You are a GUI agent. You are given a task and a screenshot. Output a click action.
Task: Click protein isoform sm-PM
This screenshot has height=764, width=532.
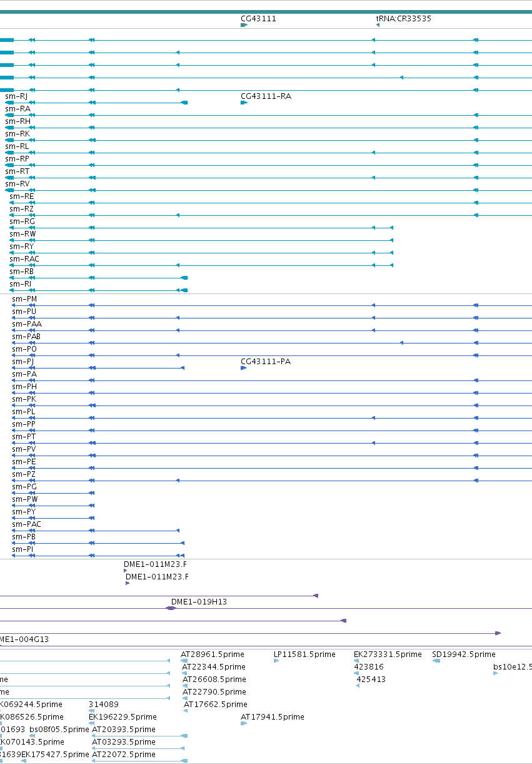click(x=24, y=299)
